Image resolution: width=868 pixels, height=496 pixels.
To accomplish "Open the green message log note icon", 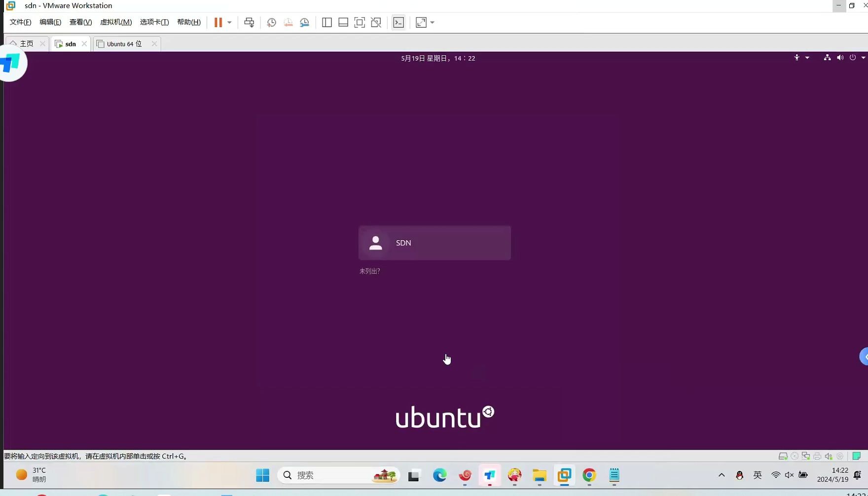I will tap(857, 456).
